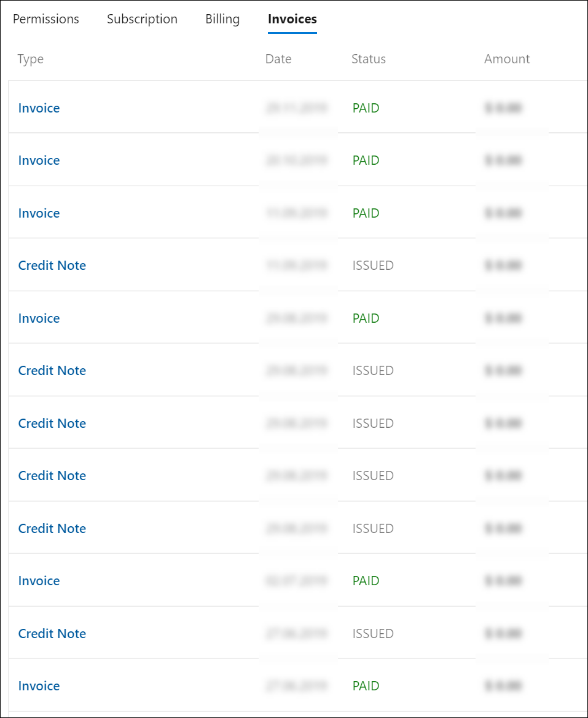Open the second-to-last Invoice link
588x718 pixels.
tap(39, 581)
